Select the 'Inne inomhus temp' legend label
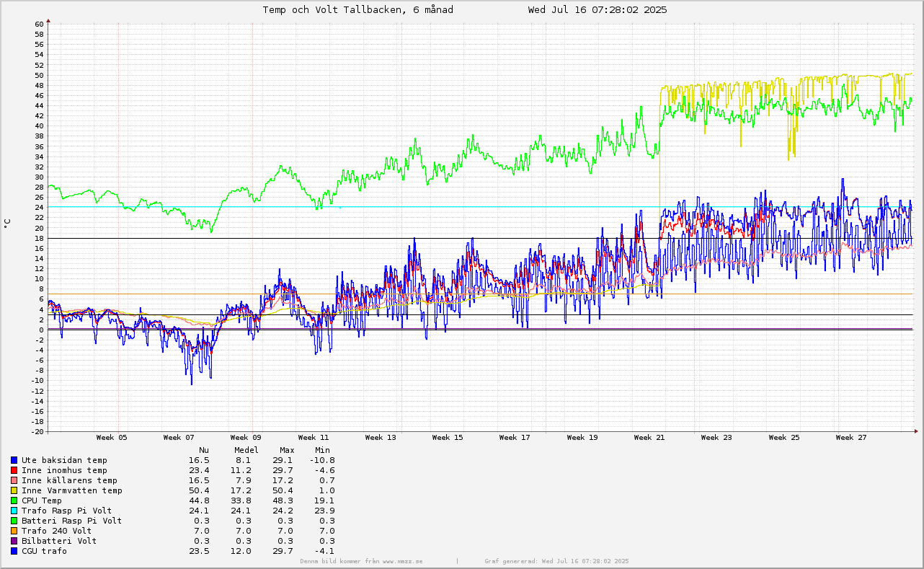 pos(64,470)
